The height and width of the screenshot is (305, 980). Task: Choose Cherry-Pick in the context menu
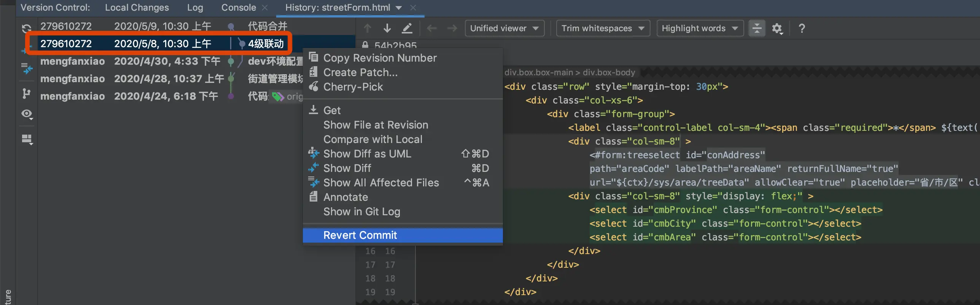(353, 87)
